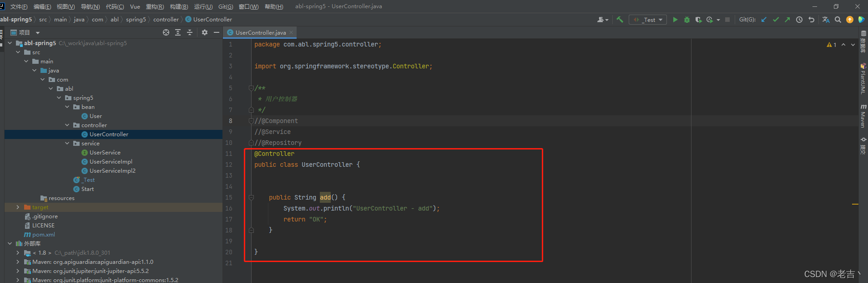
Task: Show Git history clock icon
Action: point(799,20)
